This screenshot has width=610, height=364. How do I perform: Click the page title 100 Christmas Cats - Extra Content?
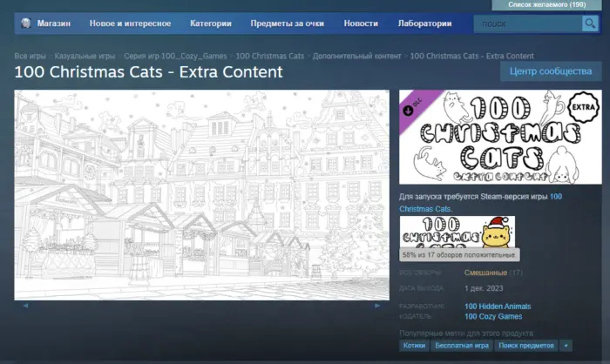[x=149, y=72]
